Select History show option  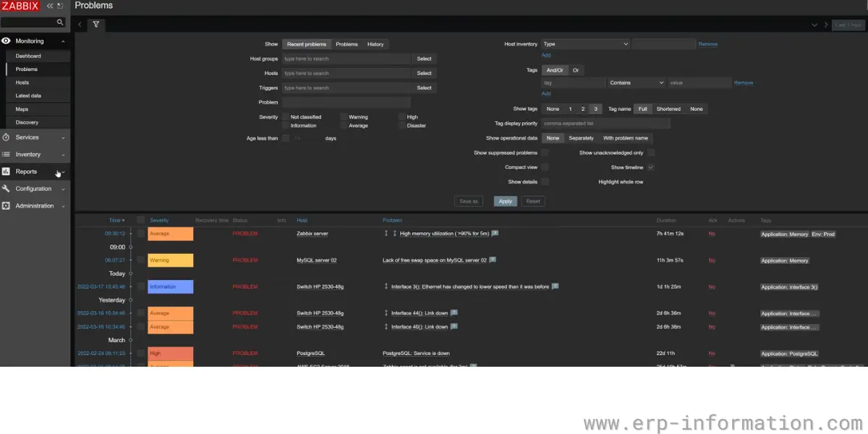pyautogui.click(x=375, y=44)
